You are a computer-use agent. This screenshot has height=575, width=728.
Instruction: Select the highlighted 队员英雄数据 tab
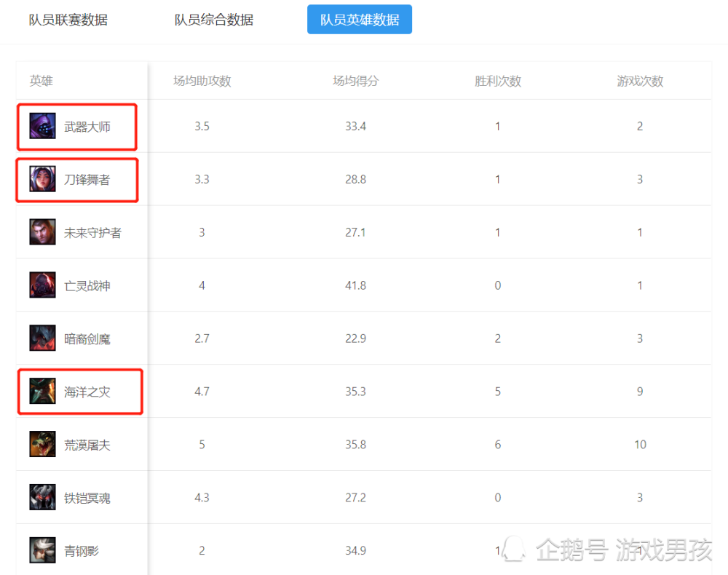(x=360, y=20)
